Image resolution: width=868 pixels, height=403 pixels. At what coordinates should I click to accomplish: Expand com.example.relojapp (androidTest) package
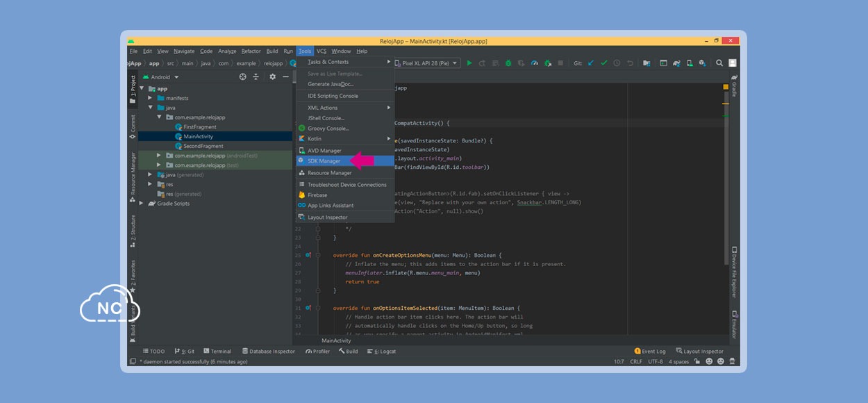tap(159, 156)
